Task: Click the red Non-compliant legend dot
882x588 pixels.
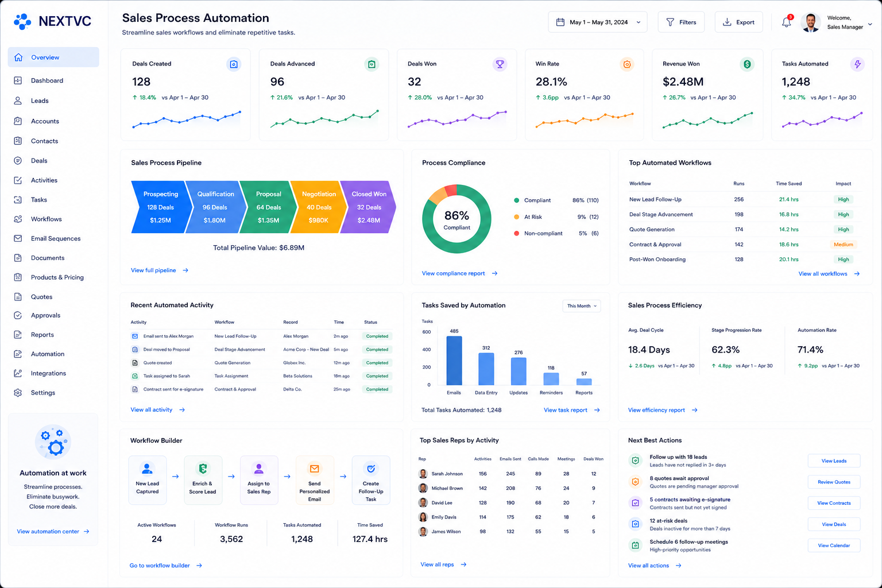Action: click(x=517, y=234)
